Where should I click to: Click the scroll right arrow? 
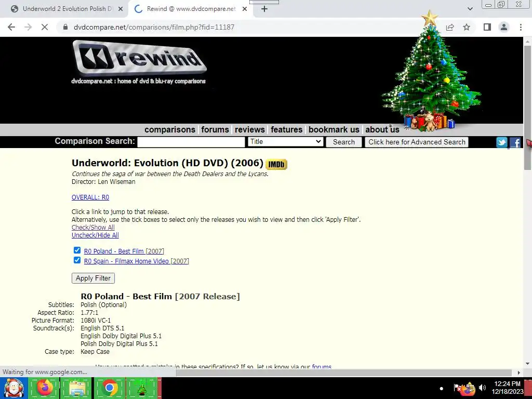click(x=519, y=373)
